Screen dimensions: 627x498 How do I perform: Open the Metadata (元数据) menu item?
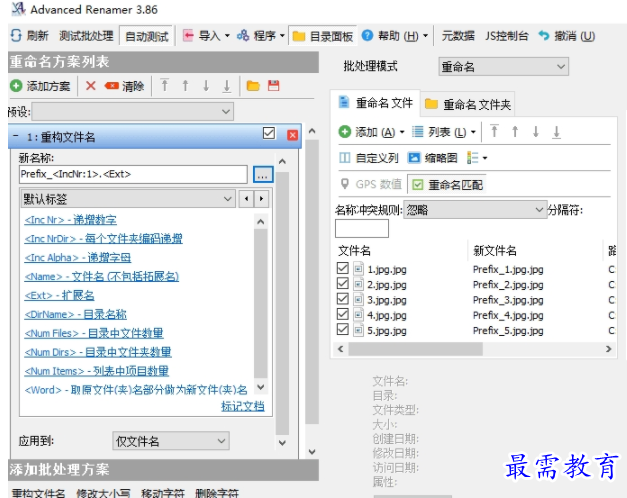tap(458, 36)
